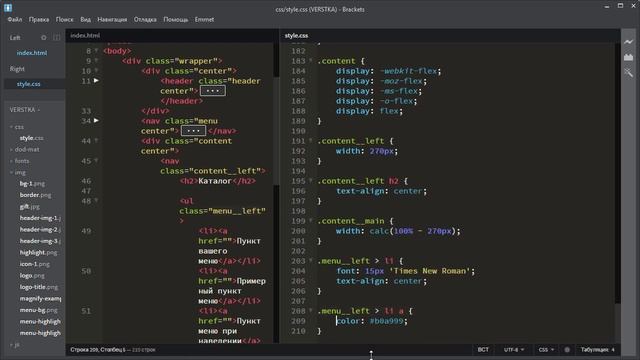Open Live Preview lightning icon
The image size is (640, 360).
[x=629, y=42]
